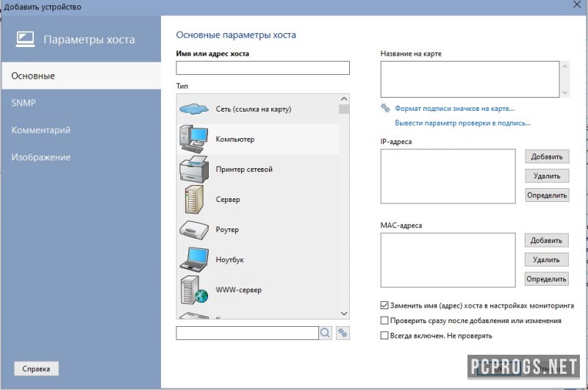Click the type list scrollbar thumb
This screenshot has height=390, width=588.
pos(344,109)
